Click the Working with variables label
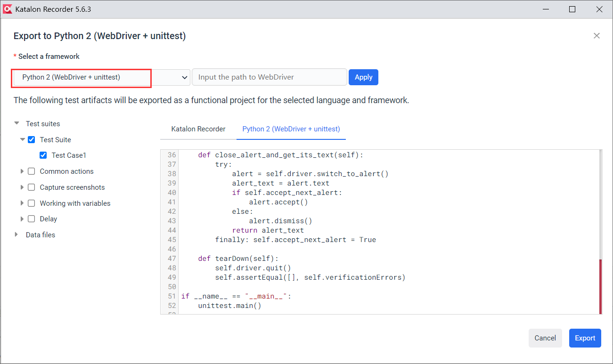Viewport: 613px width, 364px height. click(75, 203)
